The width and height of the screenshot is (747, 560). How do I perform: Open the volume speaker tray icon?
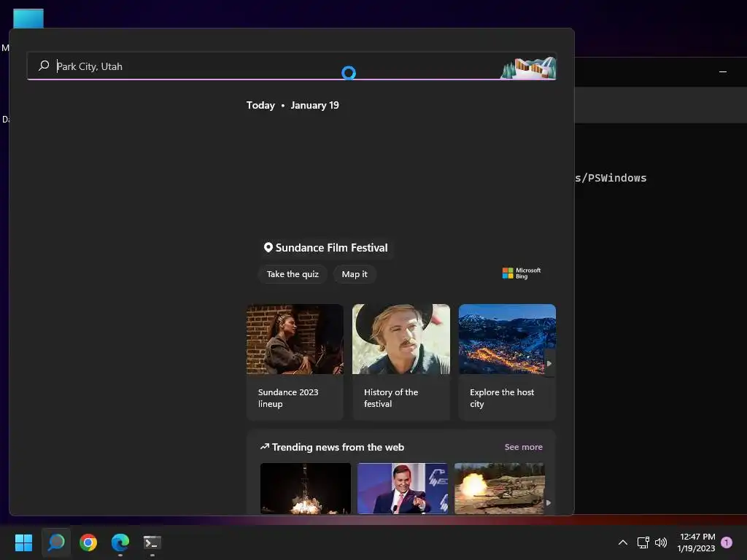661,542
